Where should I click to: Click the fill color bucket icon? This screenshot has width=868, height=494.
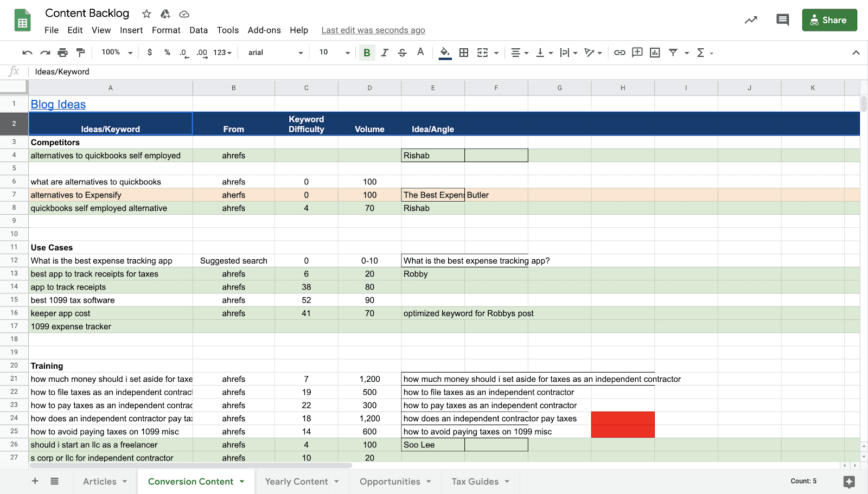pyautogui.click(x=445, y=53)
